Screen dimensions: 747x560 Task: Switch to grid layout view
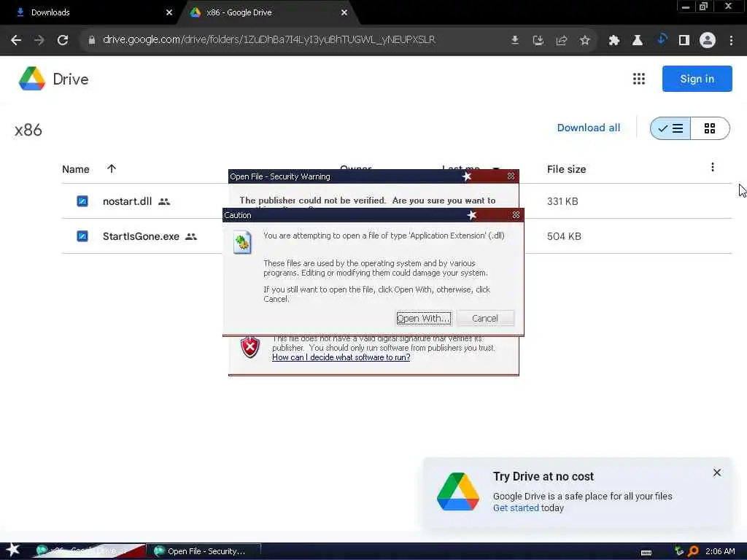(710, 128)
